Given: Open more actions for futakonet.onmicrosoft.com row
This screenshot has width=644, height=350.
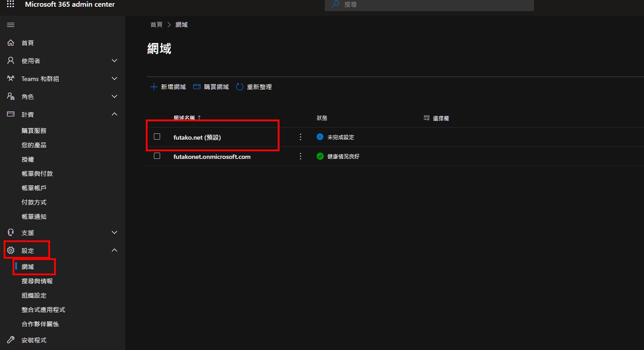Looking at the screenshot, I should click(301, 156).
